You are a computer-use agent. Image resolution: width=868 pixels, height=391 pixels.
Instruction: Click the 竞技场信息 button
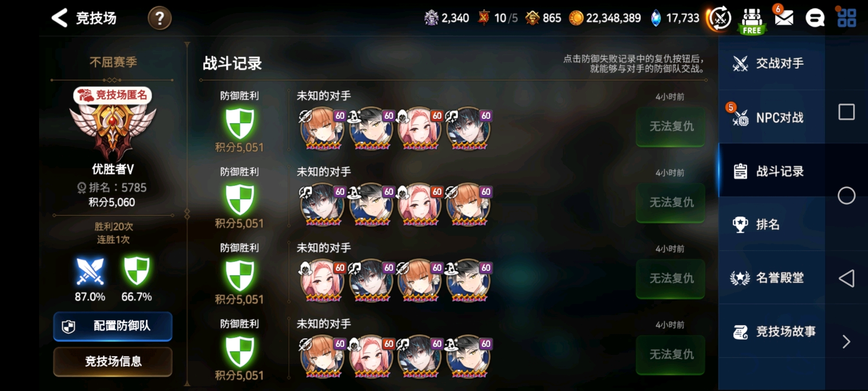pyautogui.click(x=113, y=361)
